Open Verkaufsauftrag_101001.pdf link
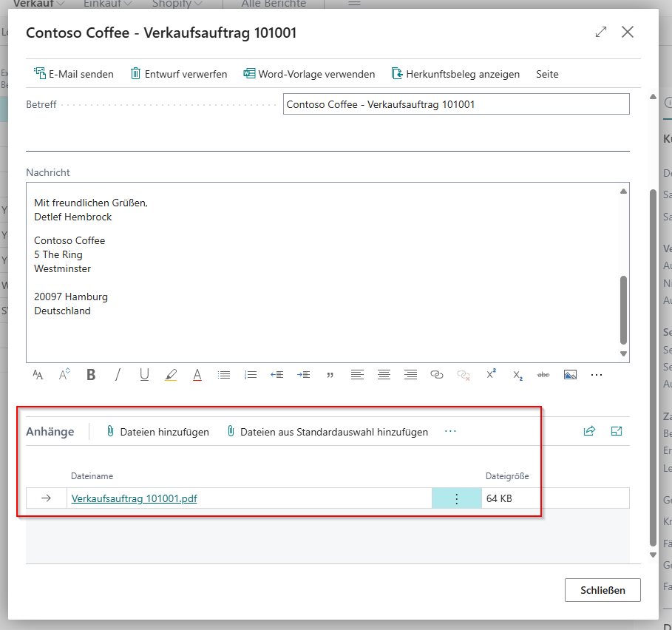Screen dimensions: 672x630 (x=134, y=498)
